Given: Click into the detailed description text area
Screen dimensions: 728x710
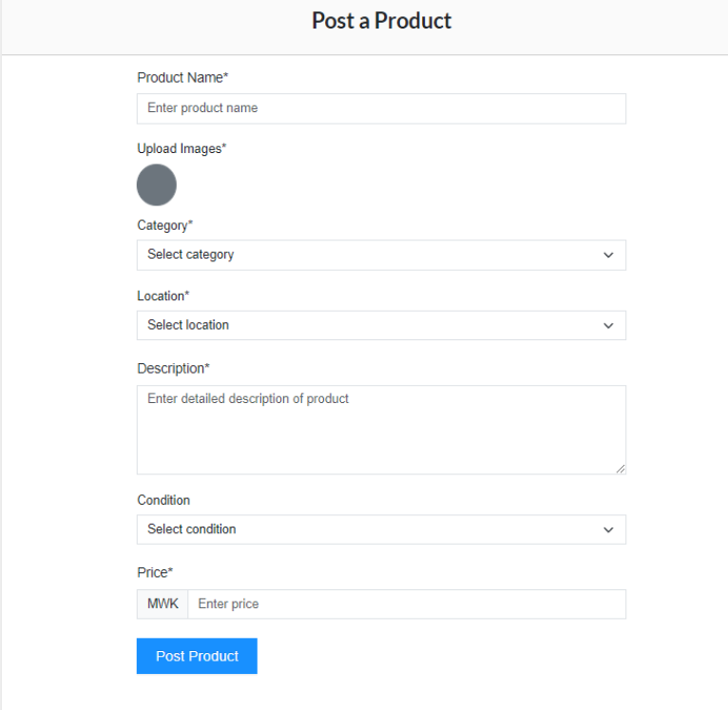Looking at the screenshot, I should 380,430.
